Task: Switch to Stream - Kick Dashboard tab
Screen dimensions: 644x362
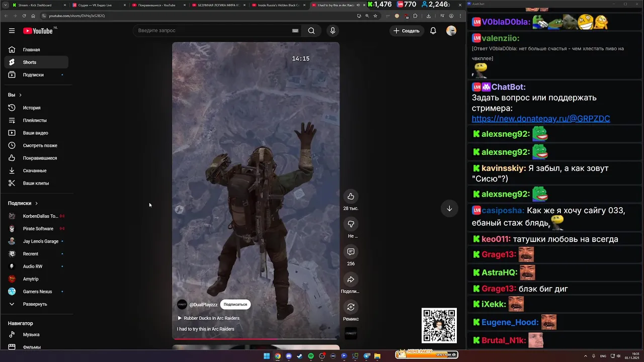Action: coord(38,5)
